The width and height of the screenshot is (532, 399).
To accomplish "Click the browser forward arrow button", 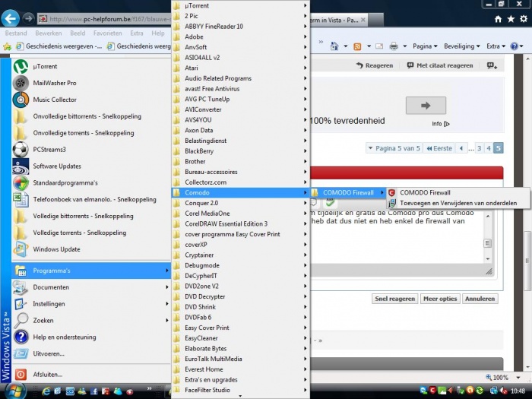I will 29,18.
